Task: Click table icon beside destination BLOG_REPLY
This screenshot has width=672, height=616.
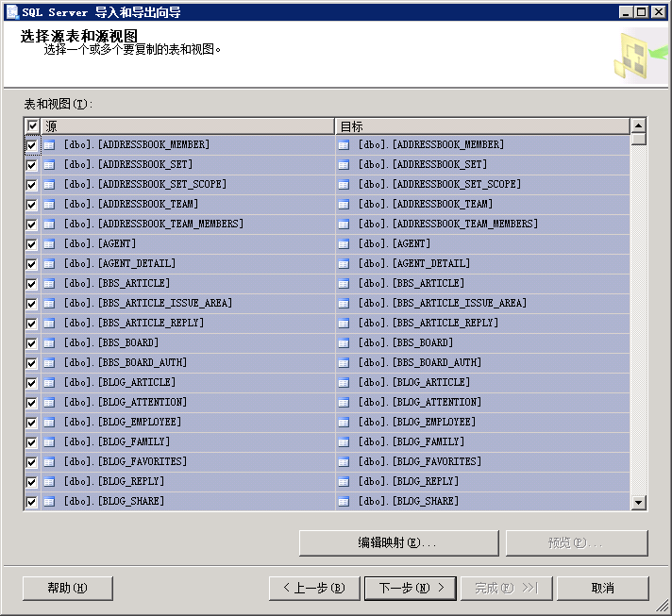Action: coord(344,482)
